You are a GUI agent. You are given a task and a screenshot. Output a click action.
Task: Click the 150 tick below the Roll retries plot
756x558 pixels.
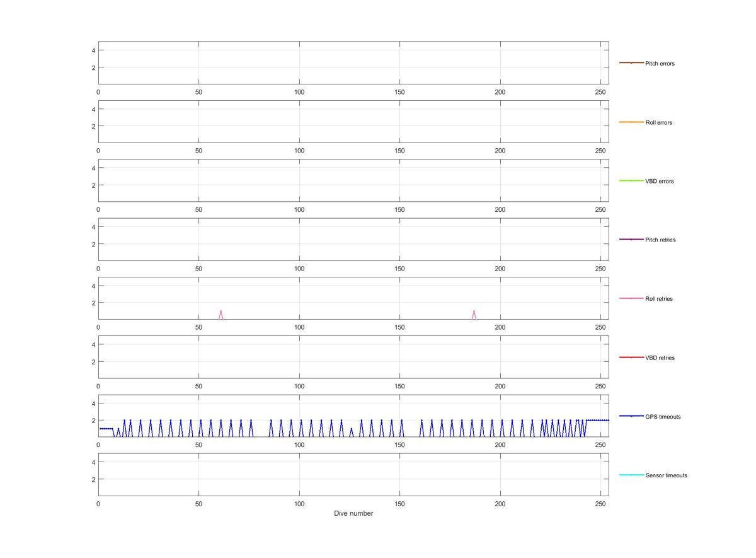[x=399, y=327]
